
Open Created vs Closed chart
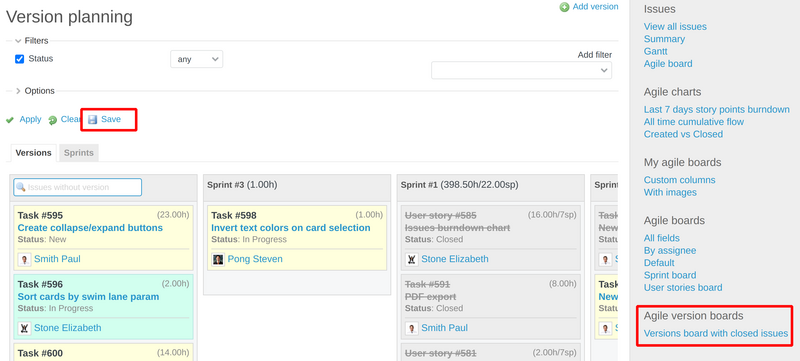683,134
